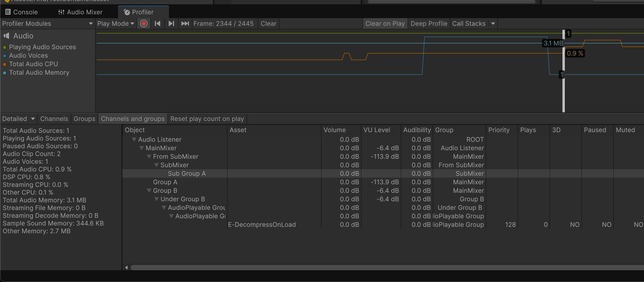Toggle Reset play count on play
Image resolution: width=644 pixels, height=282 pixels.
tap(207, 119)
